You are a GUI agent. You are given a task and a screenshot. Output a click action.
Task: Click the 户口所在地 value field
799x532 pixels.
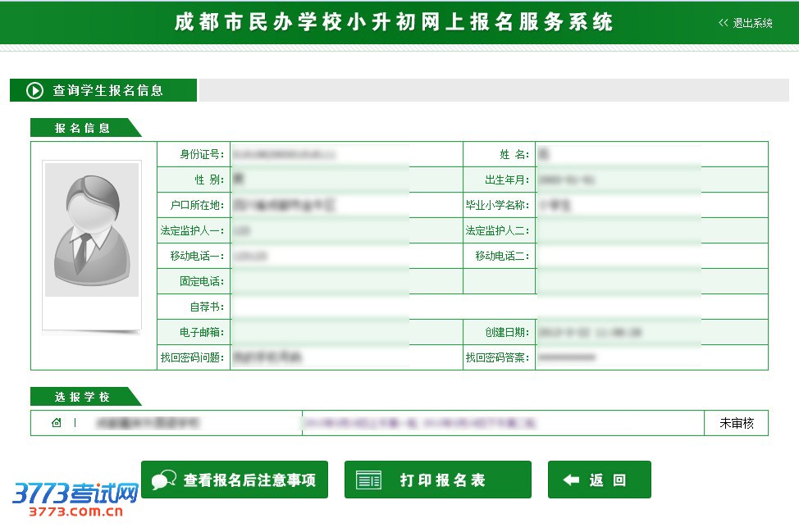pyautogui.click(x=345, y=205)
